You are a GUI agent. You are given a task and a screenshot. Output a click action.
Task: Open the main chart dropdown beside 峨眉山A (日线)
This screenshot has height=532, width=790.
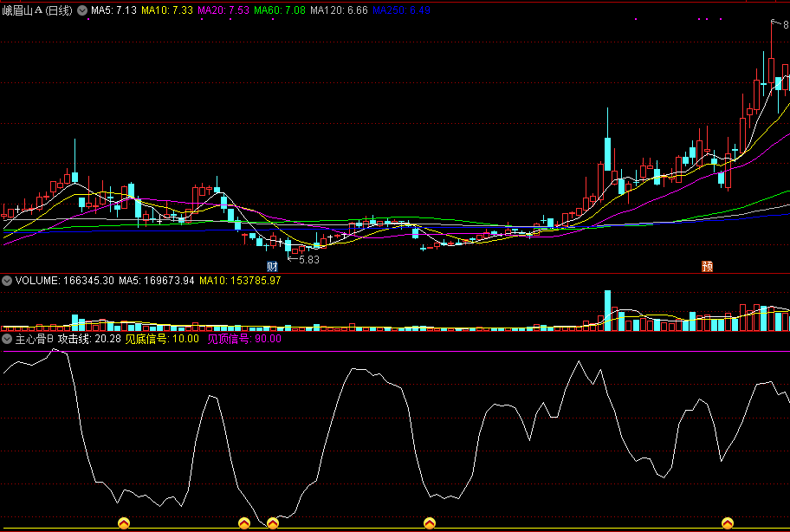pyautogui.click(x=82, y=10)
